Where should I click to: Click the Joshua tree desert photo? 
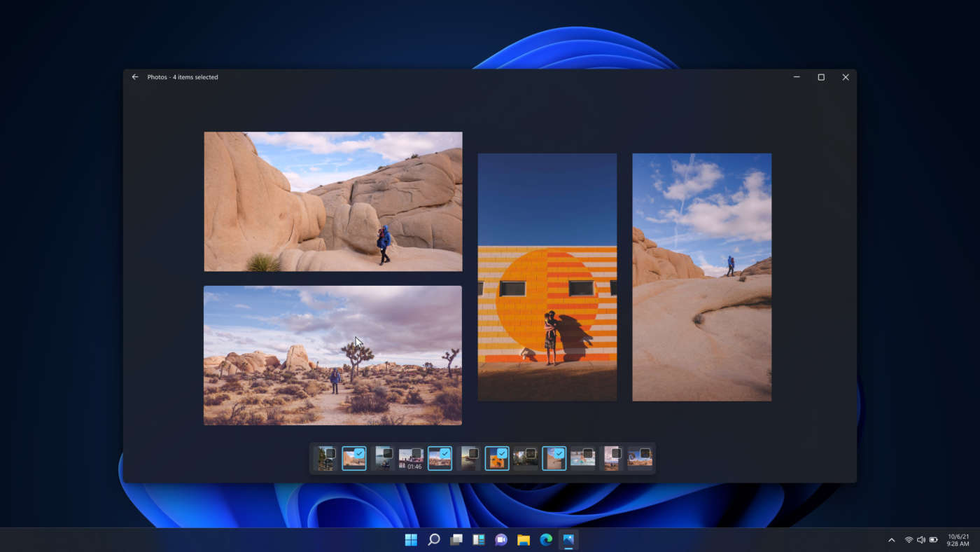point(332,355)
